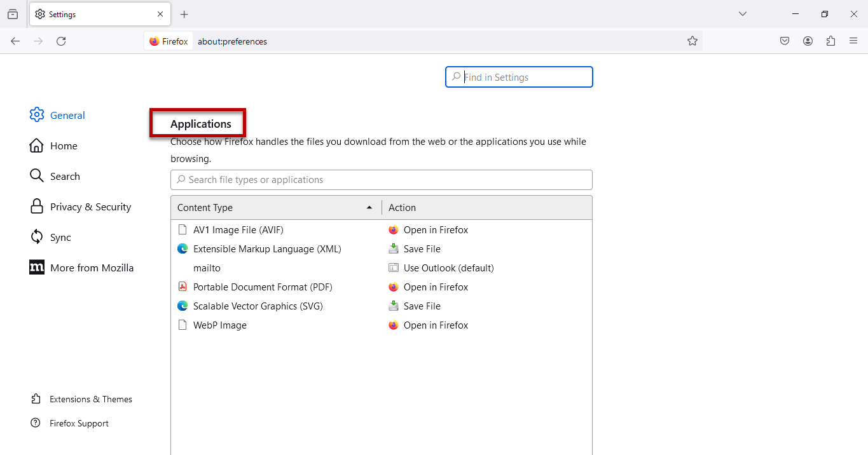Expand the list all tabs chevron

[742, 14]
